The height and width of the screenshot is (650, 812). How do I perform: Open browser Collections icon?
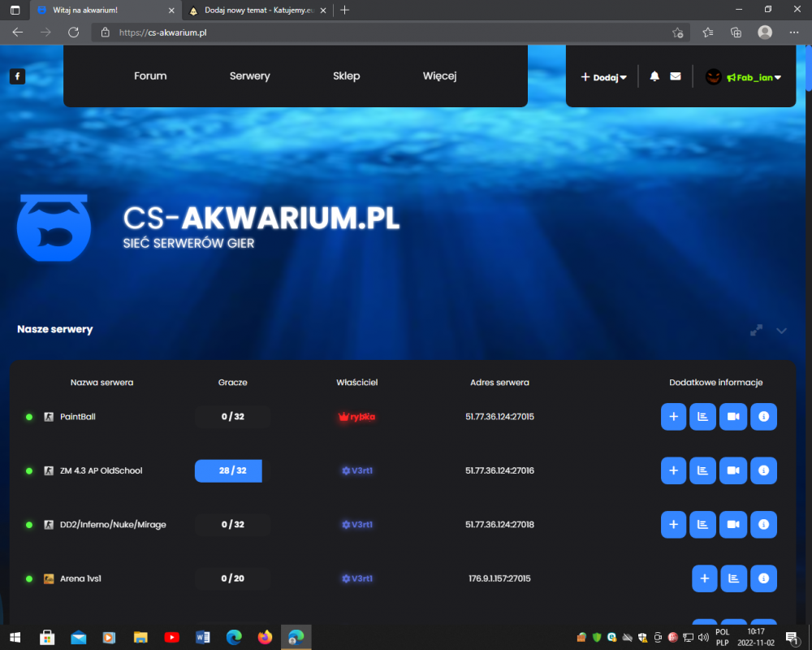point(736,32)
